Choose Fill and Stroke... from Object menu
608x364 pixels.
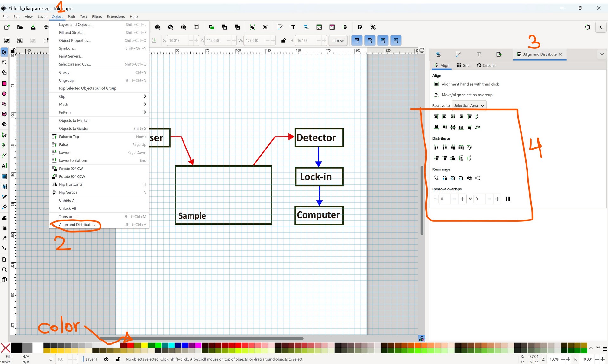click(99, 33)
